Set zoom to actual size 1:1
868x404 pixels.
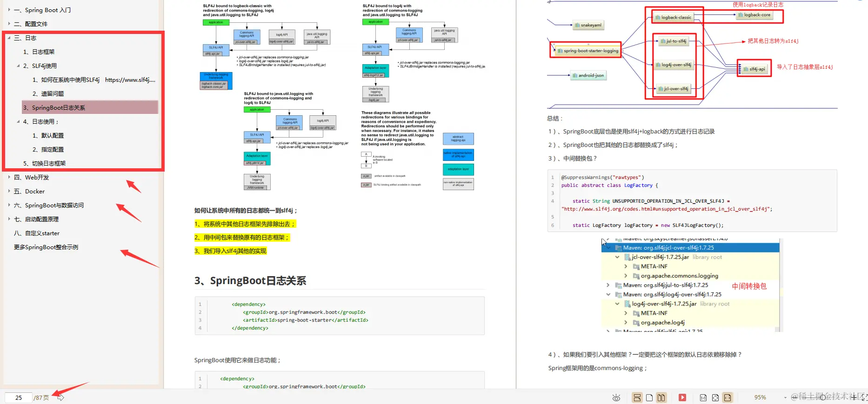[x=703, y=398]
